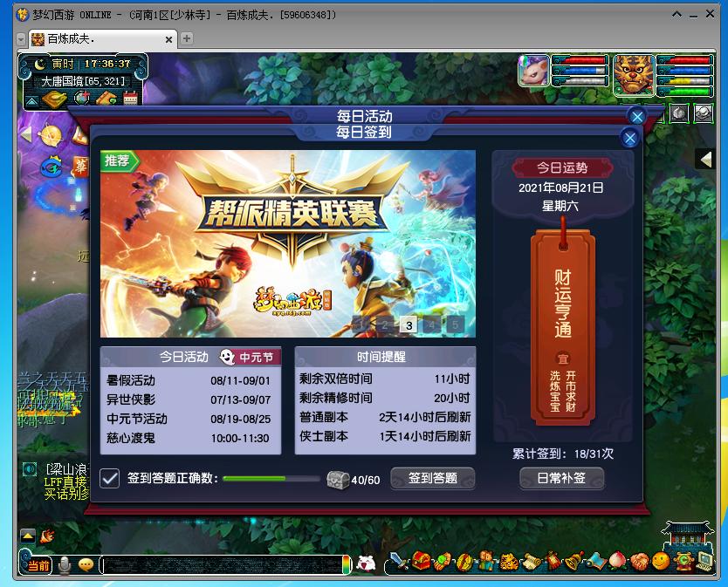Click the white bear mascot icon

coord(366,563)
